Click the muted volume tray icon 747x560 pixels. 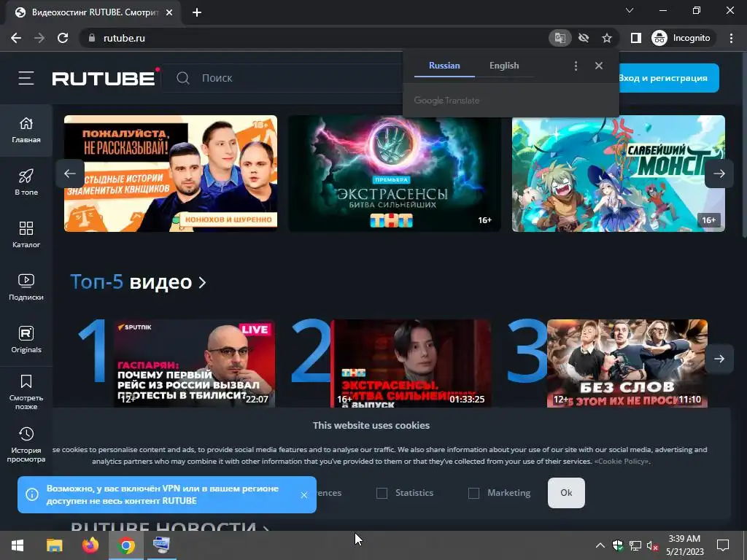(652, 545)
